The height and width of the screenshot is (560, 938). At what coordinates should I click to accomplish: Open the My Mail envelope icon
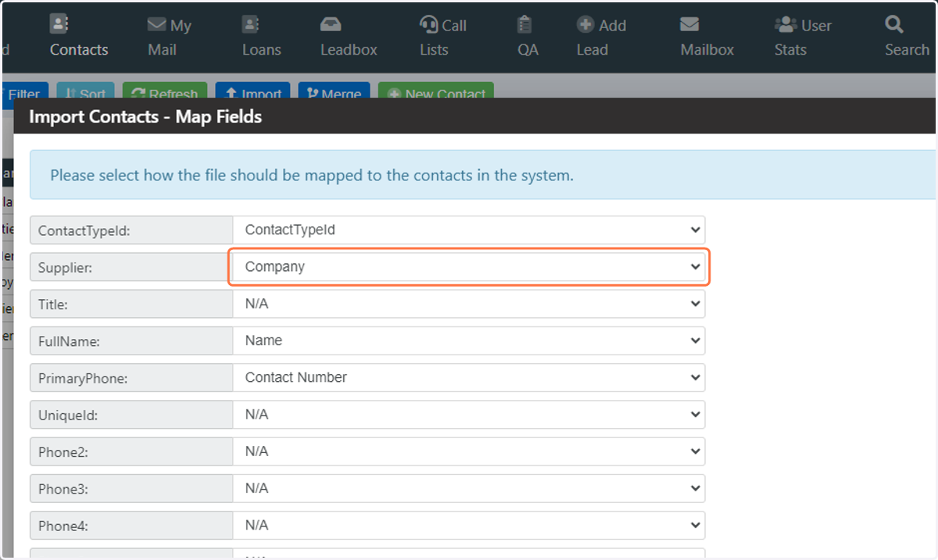158,25
